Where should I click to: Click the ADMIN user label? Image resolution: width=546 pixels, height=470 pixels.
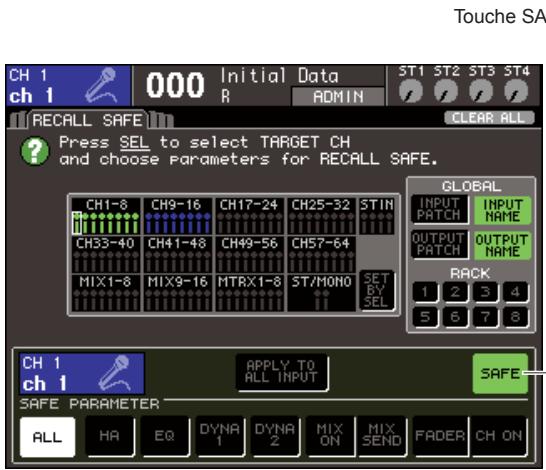338,96
